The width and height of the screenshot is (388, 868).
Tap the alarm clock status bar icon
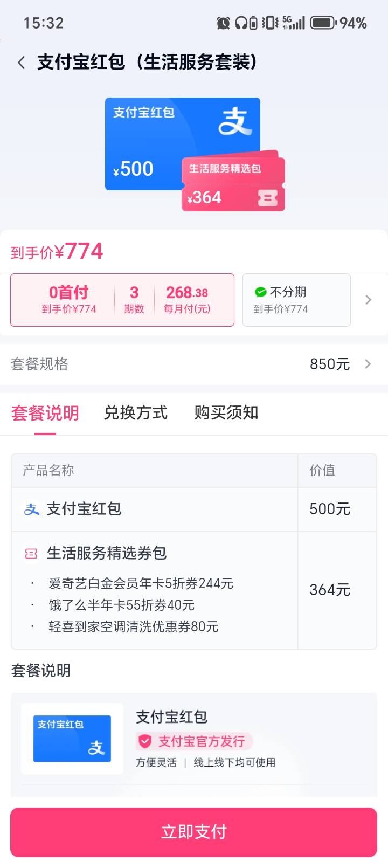pyautogui.click(x=223, y=23)
